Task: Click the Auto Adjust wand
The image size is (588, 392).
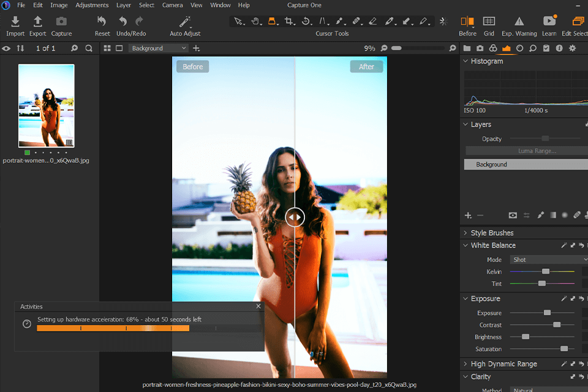Action: coord(185,21)
